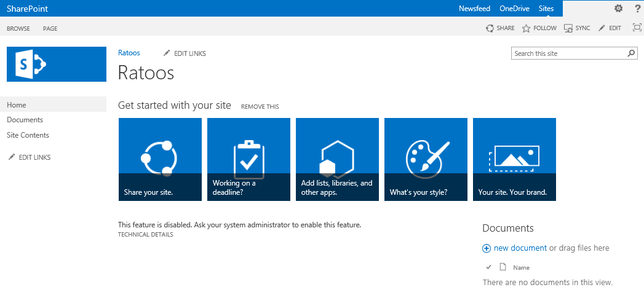Click pencil icon beside top EDIT LINKS
The image size is (644, 306).
click(166, 53)
